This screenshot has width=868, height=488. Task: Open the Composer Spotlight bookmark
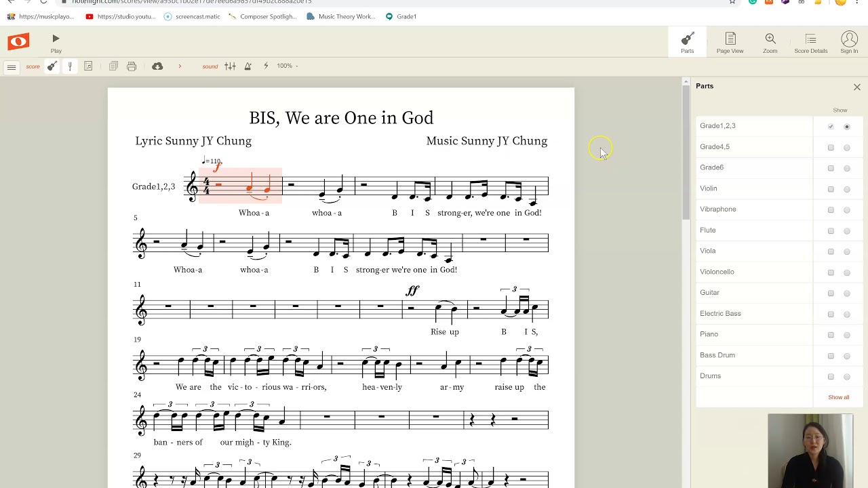pos(262,16)
